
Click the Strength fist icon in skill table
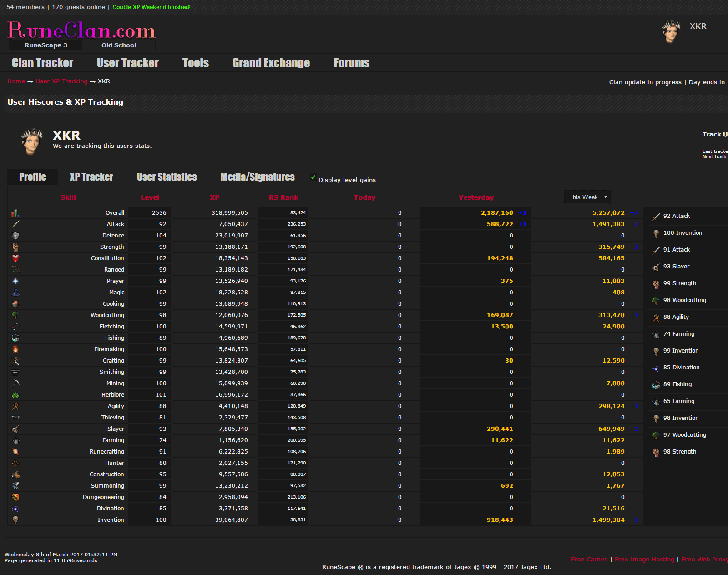point(15,247)
